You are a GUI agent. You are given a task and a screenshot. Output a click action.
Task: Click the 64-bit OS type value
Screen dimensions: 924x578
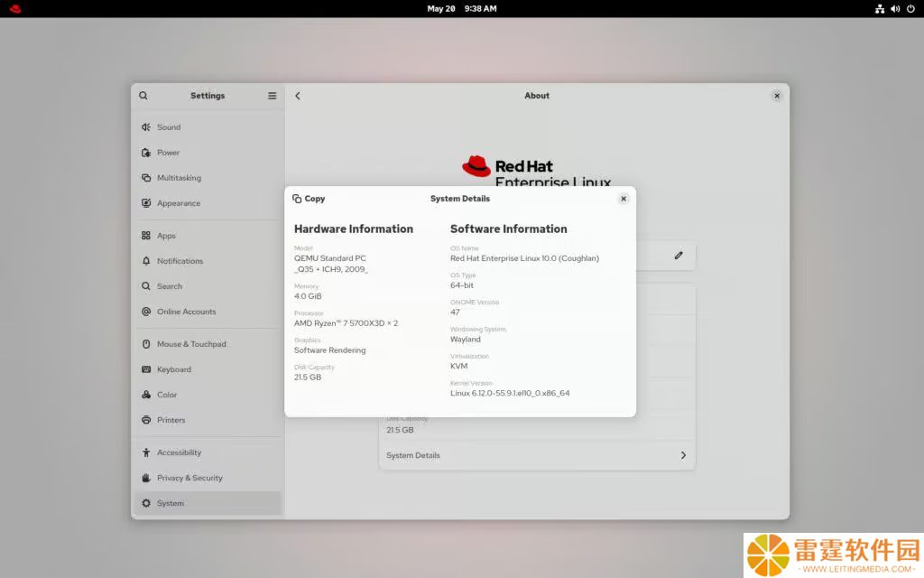point(462,285)
